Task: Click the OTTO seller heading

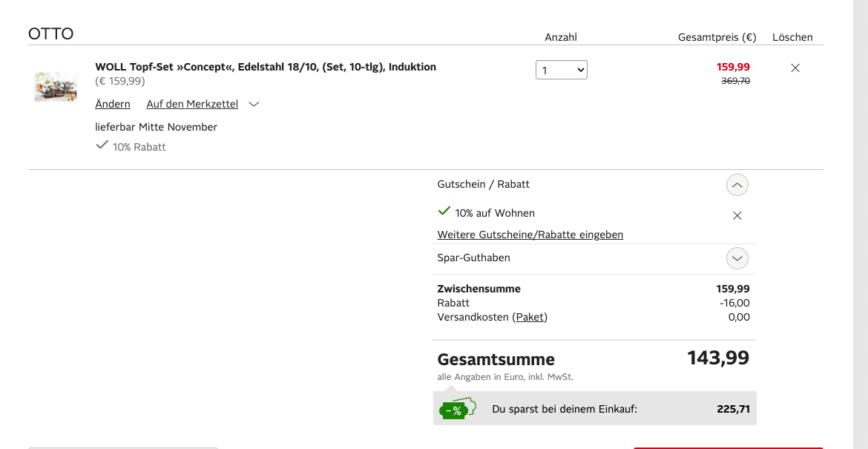Action: point(51,34)
